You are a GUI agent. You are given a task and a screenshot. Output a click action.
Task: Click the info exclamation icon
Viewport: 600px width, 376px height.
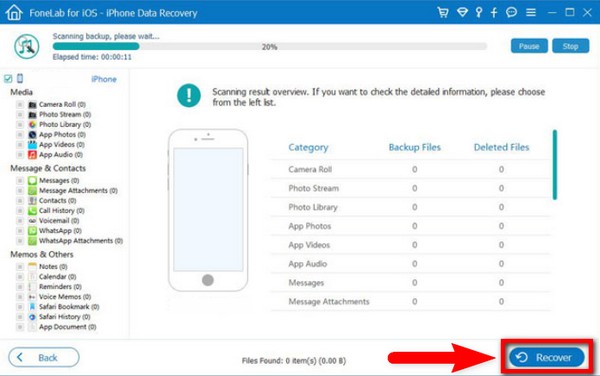pyautogui.click(x=189, y=95)
